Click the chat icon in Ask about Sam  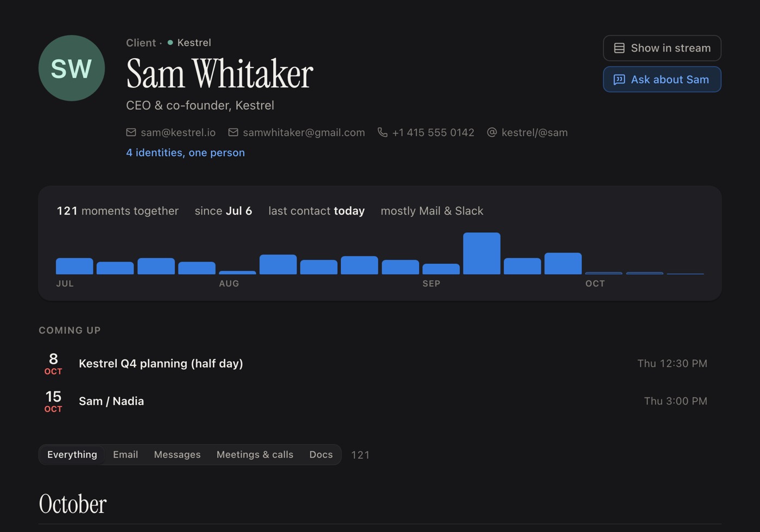tap(619, 80)
